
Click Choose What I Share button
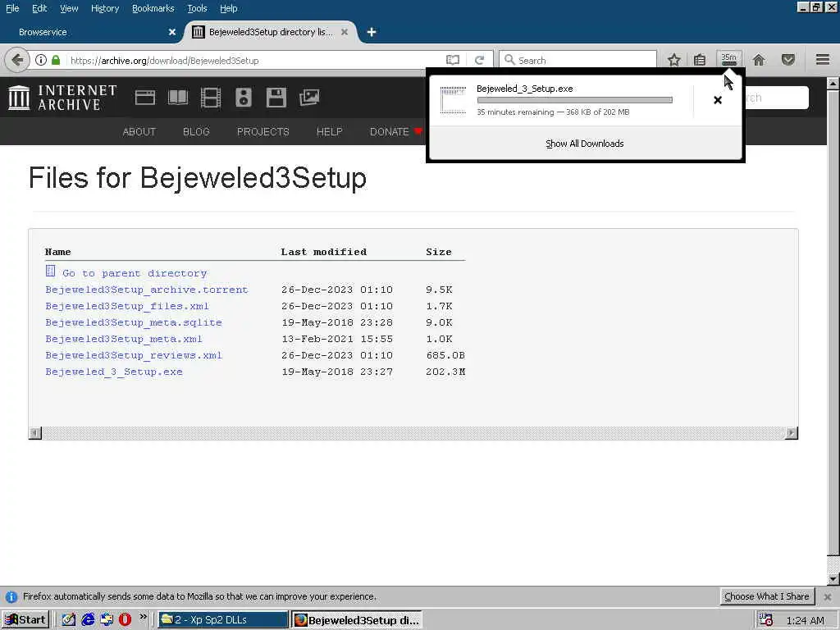pos(767,596)
